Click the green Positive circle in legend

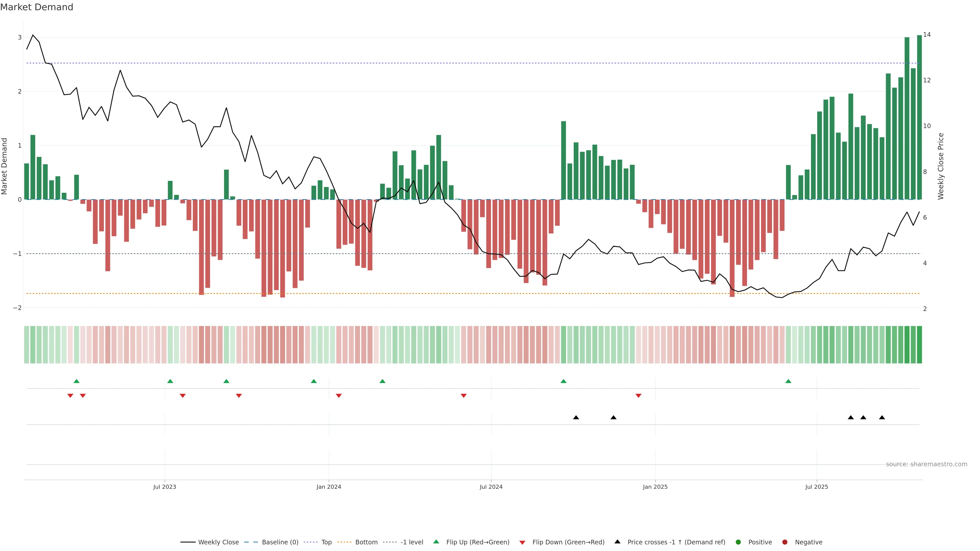pyautogui.click(x=738, y=542)
